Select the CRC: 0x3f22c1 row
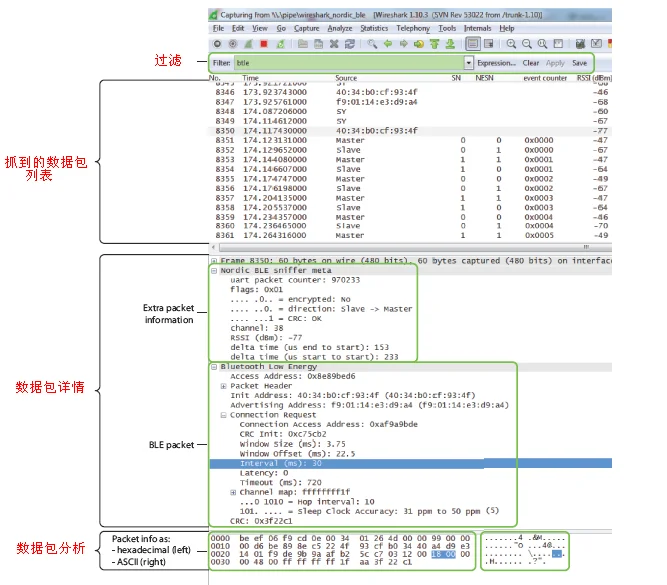The width and height of the screenshot is (667, 585). click(x=261, y=521)
